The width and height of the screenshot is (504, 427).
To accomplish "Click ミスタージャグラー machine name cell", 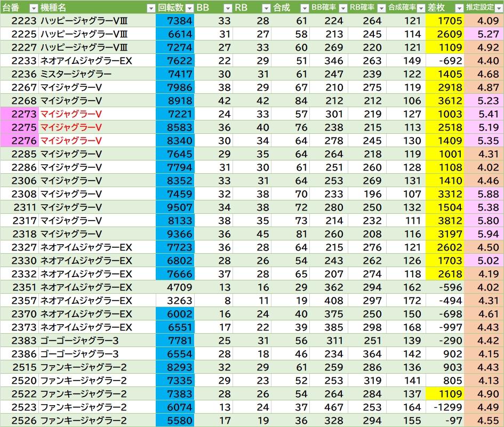I will tap(97, 74).
